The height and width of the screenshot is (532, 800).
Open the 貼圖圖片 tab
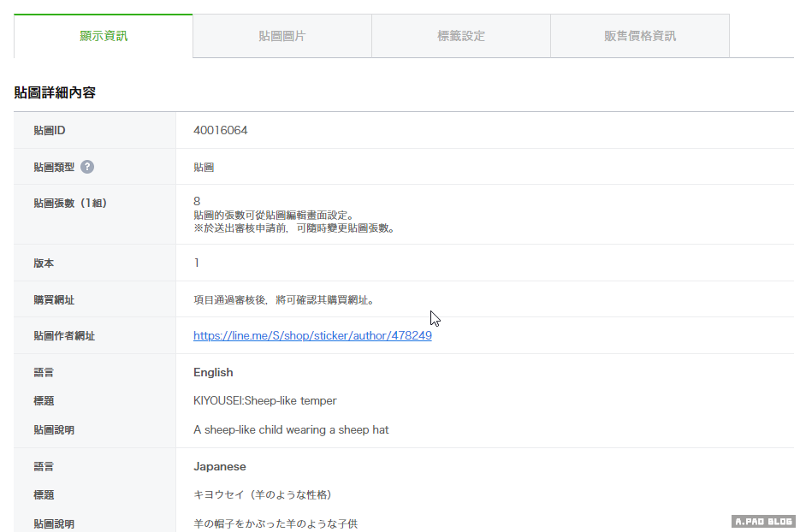[281, 36]
